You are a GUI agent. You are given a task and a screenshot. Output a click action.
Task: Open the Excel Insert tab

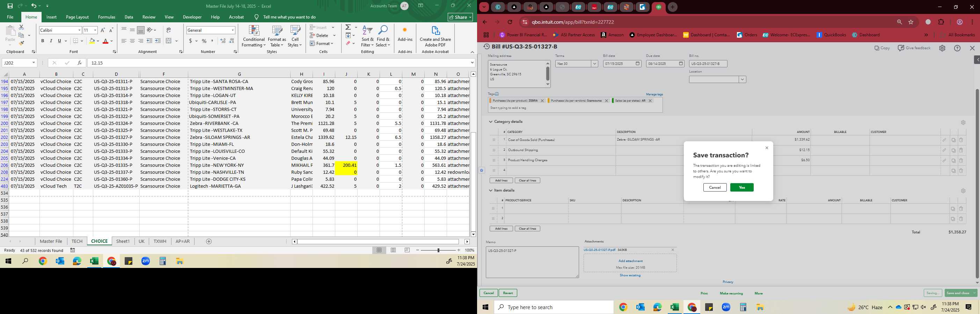[x=51, y=17]
